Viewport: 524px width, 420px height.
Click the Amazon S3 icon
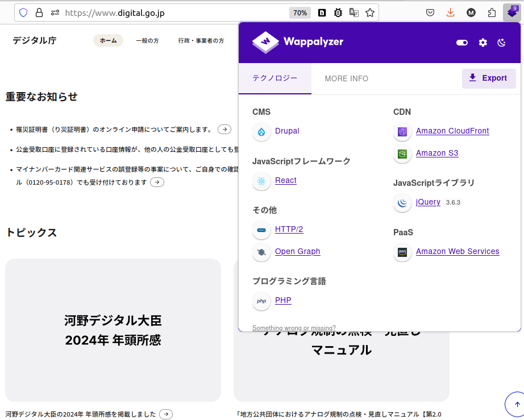tap(402, 154)
